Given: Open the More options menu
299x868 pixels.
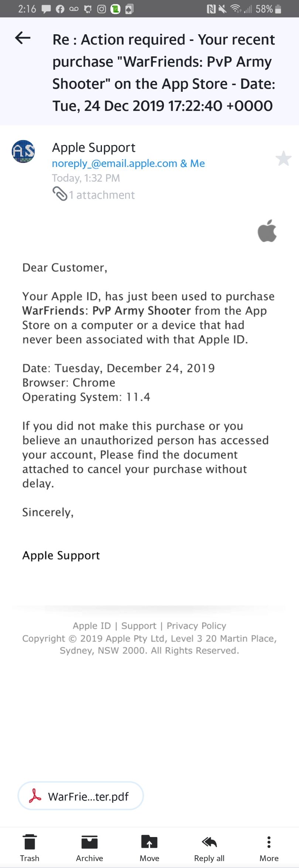Looking at the screenshot, I should click(269, 848).
